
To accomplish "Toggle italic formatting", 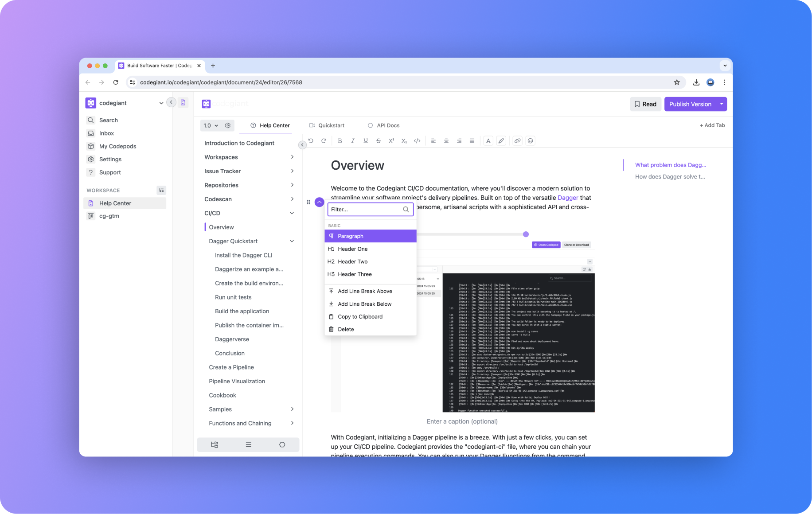I will pyautogui.click(x=353, y=141).
